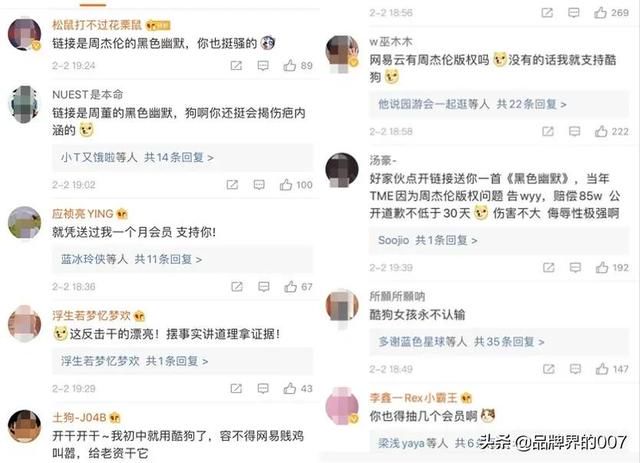Like the top-right comment with 269 likes
640x463 pixels.
611,13
